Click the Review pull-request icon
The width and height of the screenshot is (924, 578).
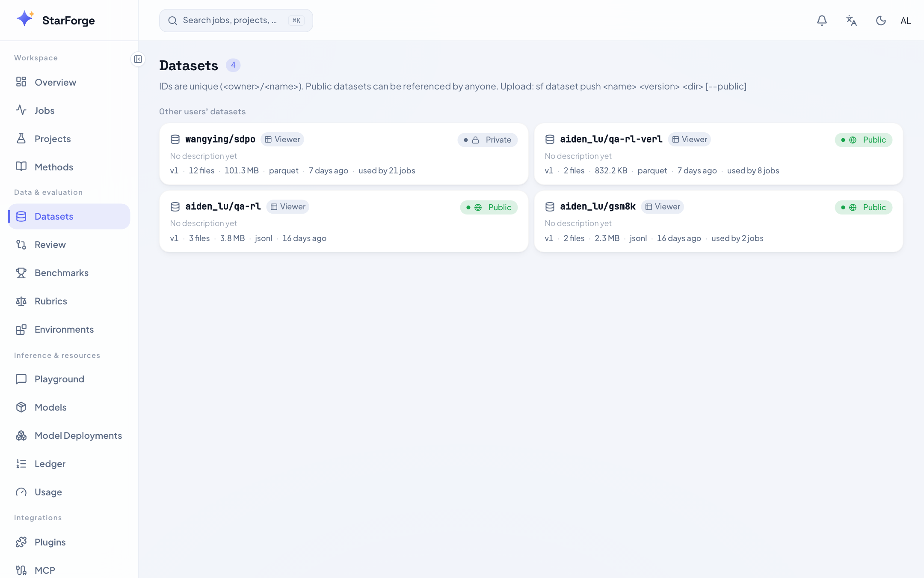[x=21, y=244]
